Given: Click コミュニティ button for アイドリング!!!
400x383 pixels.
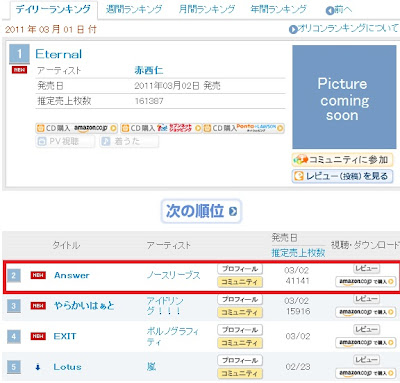Looking at the screenshot, I should click(x=240, y=312).
